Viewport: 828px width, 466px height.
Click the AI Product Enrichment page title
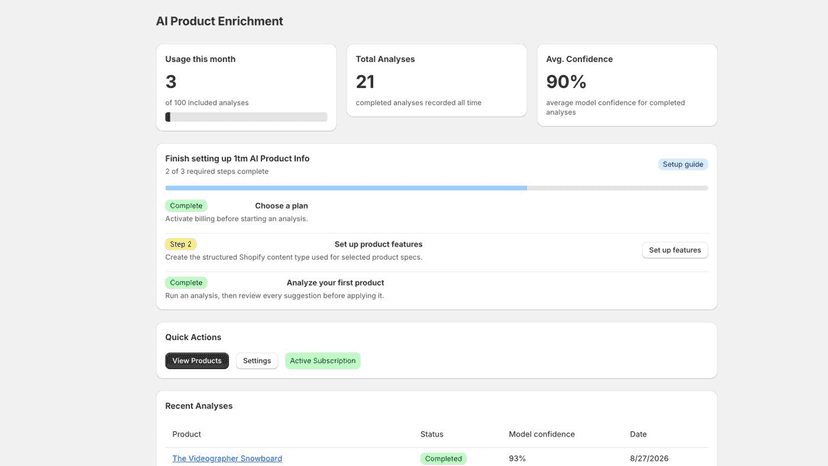point(219,21)
